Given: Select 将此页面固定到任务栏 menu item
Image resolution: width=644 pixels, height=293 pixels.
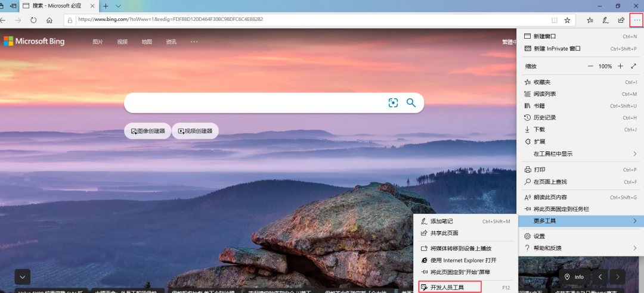Looking at the screenshot, I should pos(580,209).
